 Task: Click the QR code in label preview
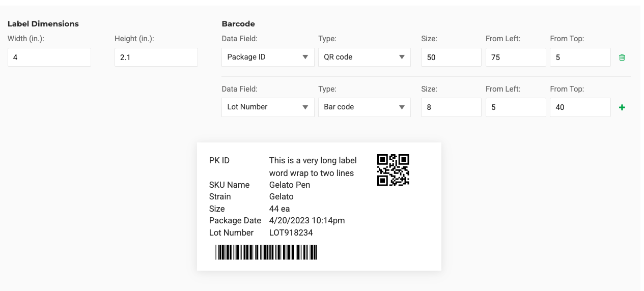point(393,170)
